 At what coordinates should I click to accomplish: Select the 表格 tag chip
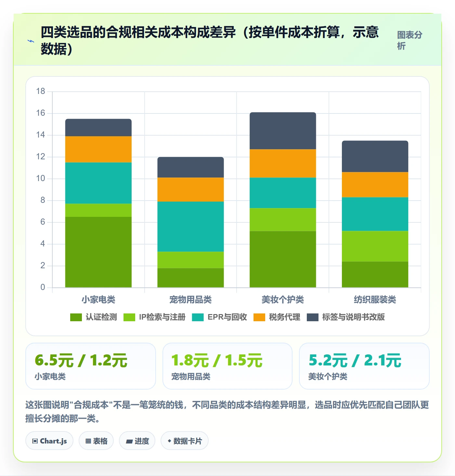click(x=96, y=441)
